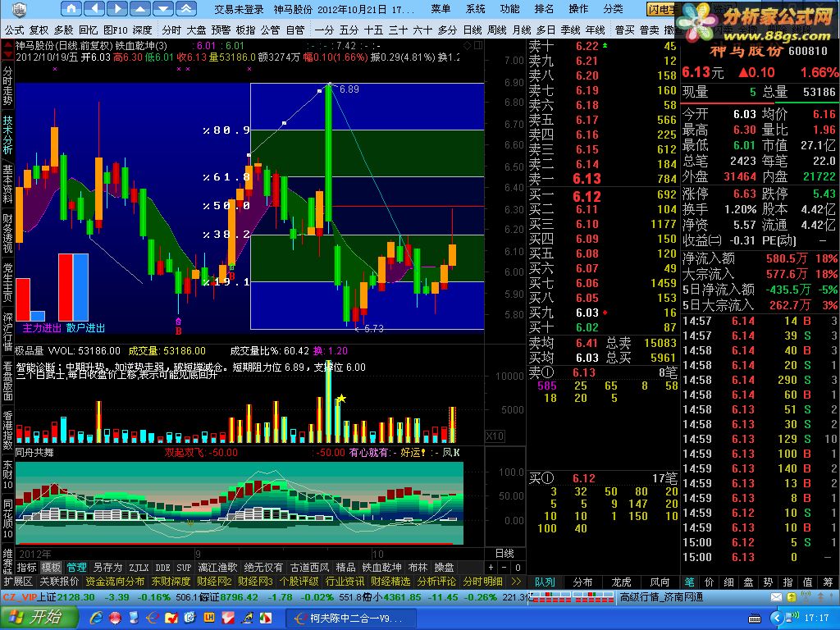Switch to the 龙虎 panel tab

(622, 582)
